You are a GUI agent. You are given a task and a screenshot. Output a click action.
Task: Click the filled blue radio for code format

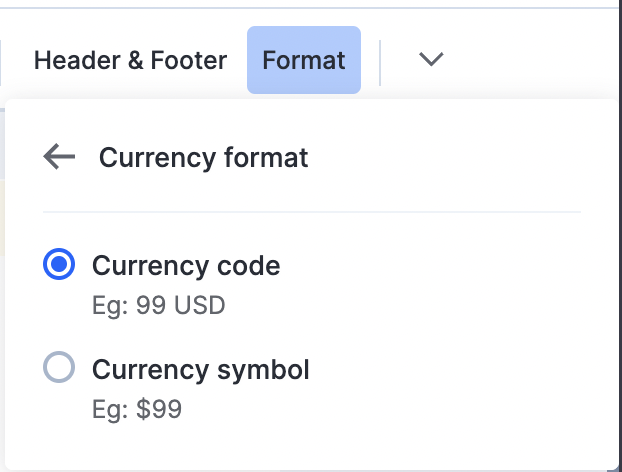click(59, 266)
